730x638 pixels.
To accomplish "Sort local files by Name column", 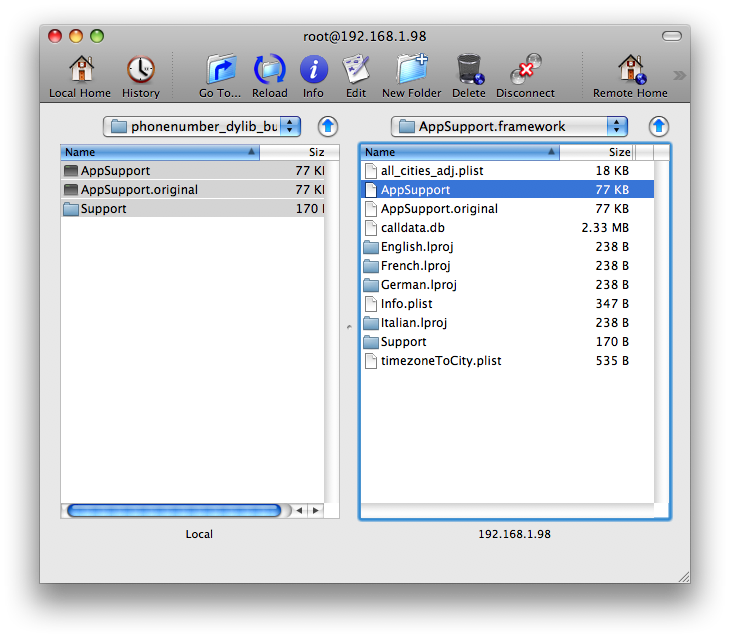I will coord(160,152).
